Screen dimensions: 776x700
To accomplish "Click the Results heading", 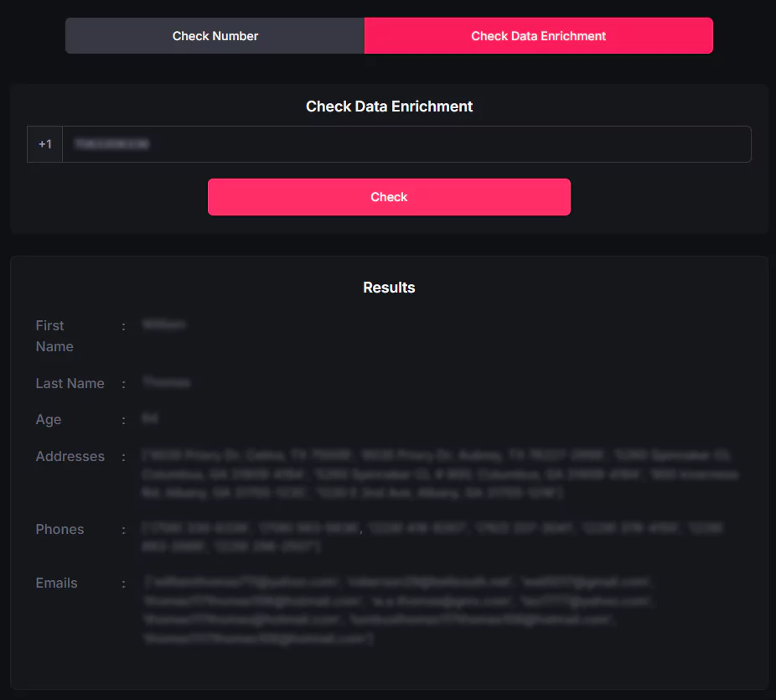I will click(x=389, y=288).
